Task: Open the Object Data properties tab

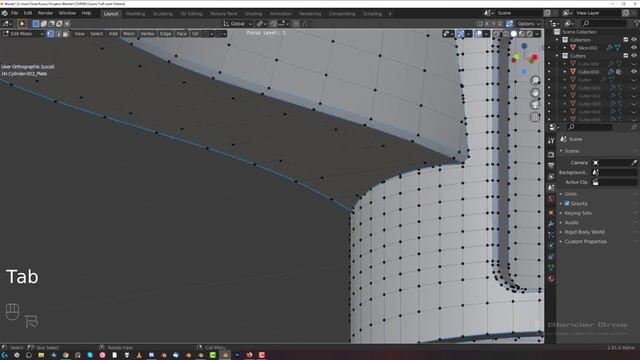Action: click(551, 268)
